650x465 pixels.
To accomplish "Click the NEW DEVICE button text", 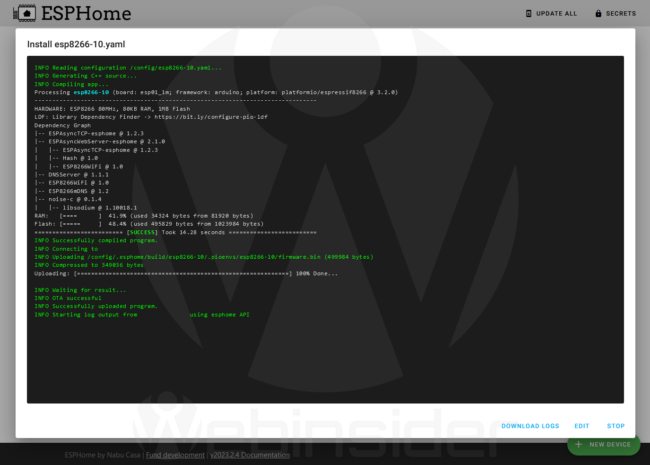I will (610, 443).
